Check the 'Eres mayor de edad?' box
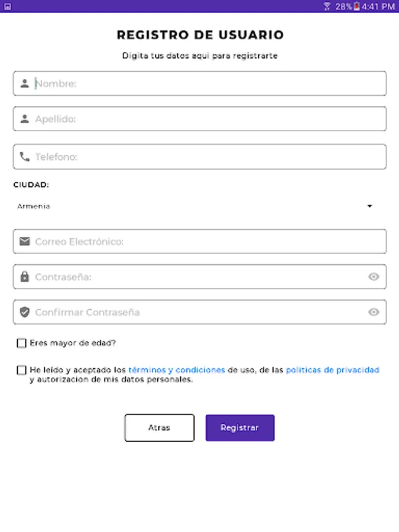Image resolution: width=399 pixels, height=532 pixels. pos(22,343)
